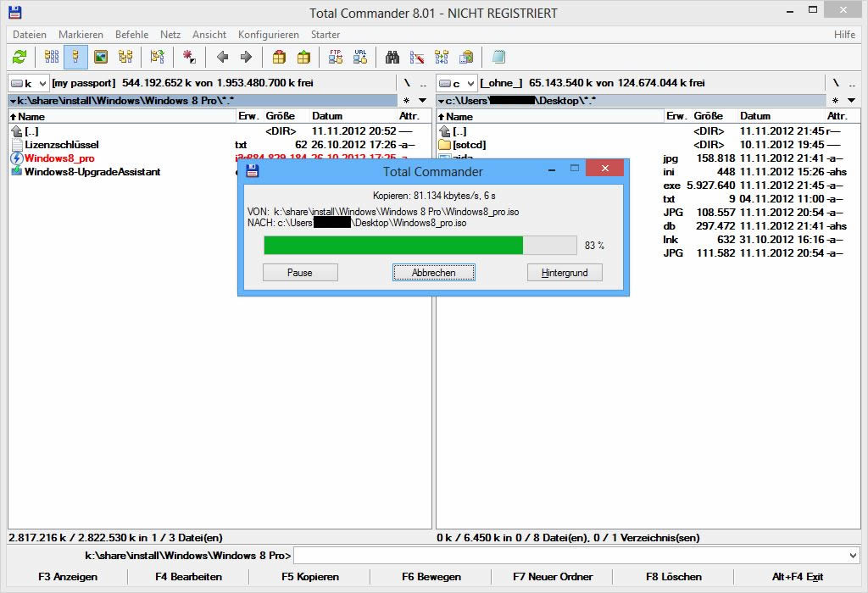Click the green copy progress bar
This screenshot has width=868, height=593.
coord(420,245)
